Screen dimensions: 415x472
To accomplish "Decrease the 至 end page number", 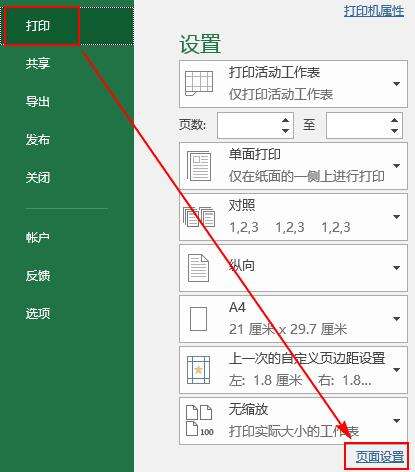I will (395, 131).
